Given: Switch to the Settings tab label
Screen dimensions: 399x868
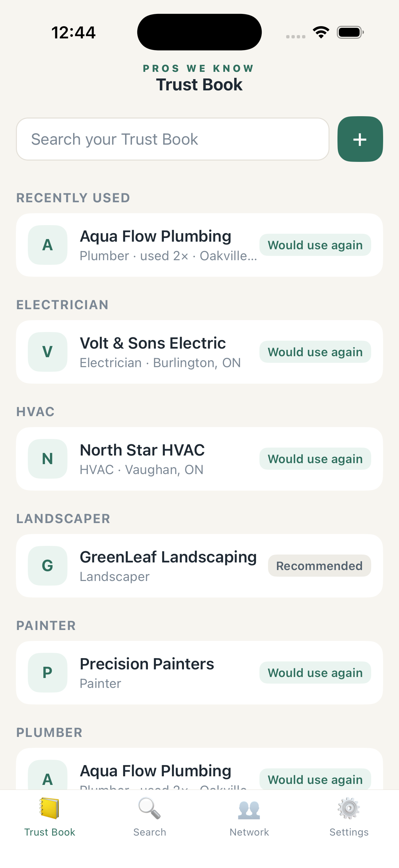Looking at the screenshot, I should tap(349, 832).
